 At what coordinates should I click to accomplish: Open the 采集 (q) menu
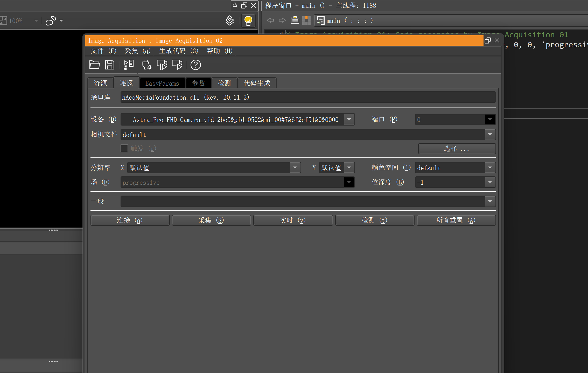pyautogui.click(x=138, y=51)
